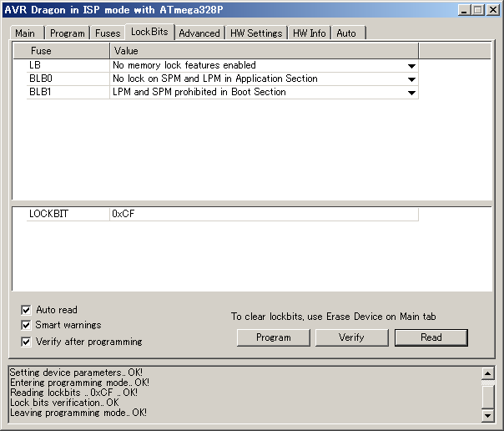Image resolution: width=504 pixels, height=431 pixels.
Task: Click 'Entering programming mode.. OK!' log line
Action: click(x=79, y=383)
